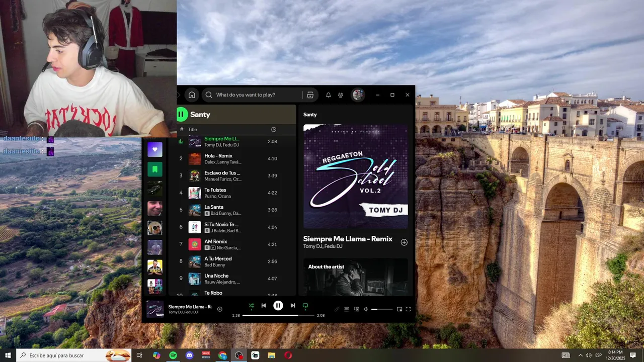Click the now-playing bar album thumbnail

click(x=155, y=309)
